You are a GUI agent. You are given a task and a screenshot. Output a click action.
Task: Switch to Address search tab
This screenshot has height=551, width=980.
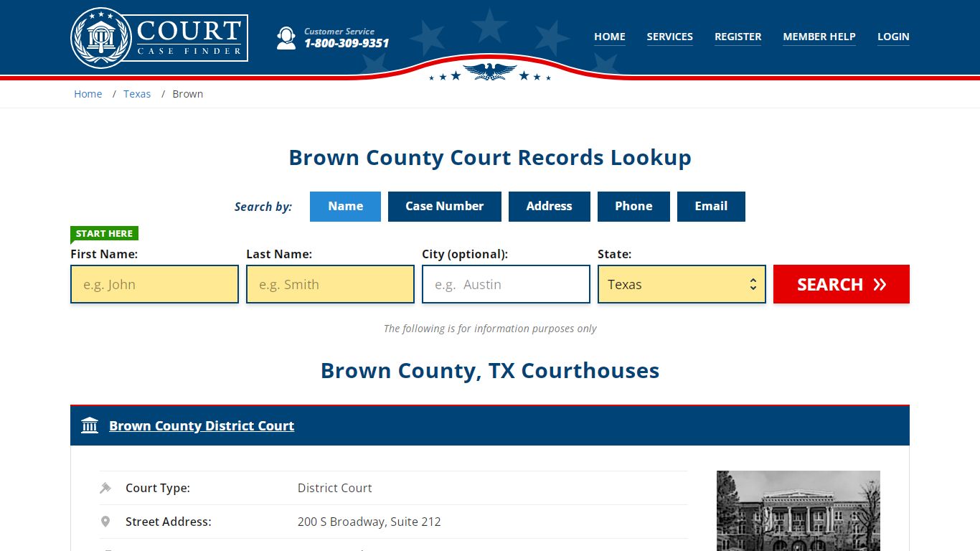[x=550, y=207]
